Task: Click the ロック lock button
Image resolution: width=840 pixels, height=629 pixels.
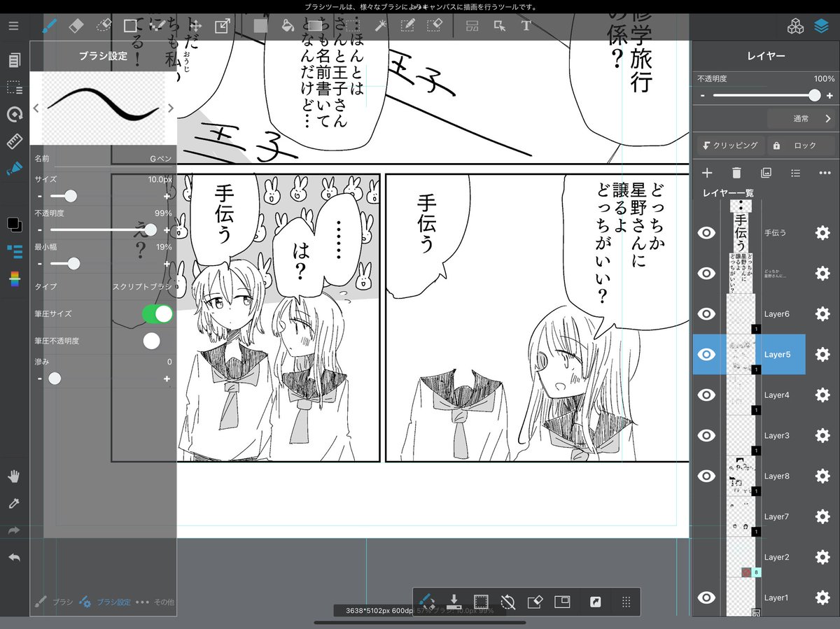Action: [801, 146]
